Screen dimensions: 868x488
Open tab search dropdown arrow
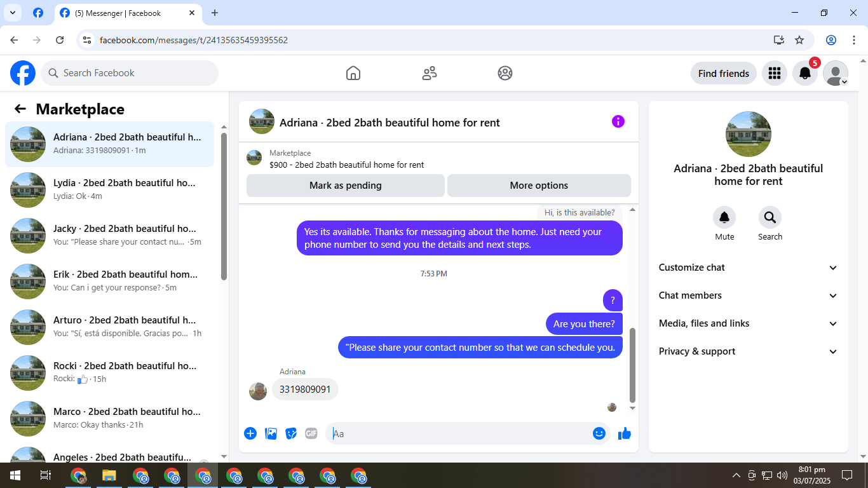[x=12, y=13]
